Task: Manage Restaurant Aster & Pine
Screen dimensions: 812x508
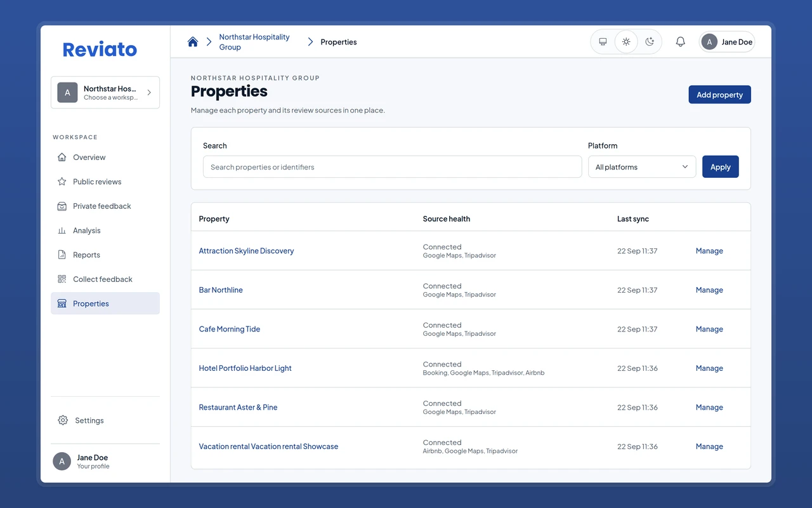Action: click(709, 408)
